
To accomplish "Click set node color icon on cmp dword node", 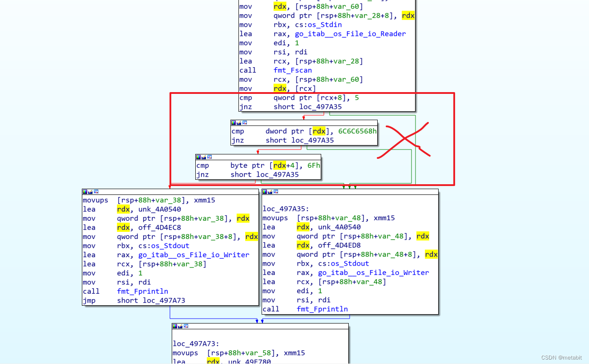I will [x=234, y=123].
